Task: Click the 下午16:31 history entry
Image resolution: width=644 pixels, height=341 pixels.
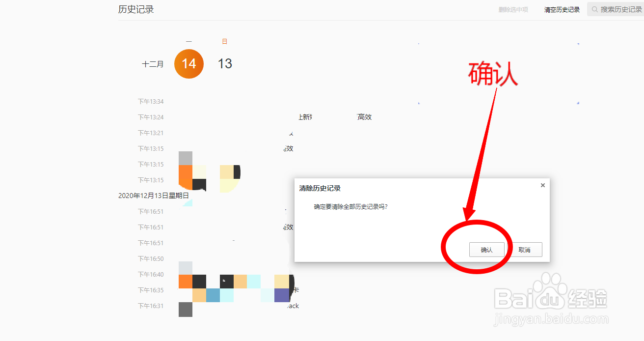Action: coord(151,306)
